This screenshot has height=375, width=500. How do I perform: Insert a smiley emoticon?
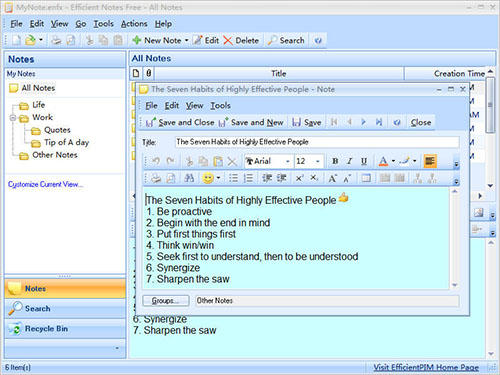tap(208, 178)
